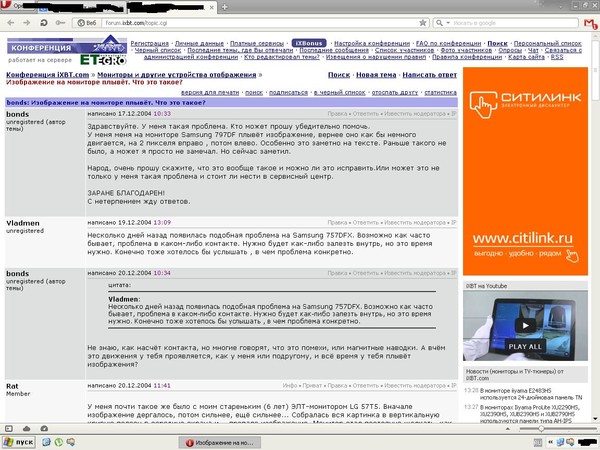
Task: Click отослать другу link
Action: pos(395,93)
